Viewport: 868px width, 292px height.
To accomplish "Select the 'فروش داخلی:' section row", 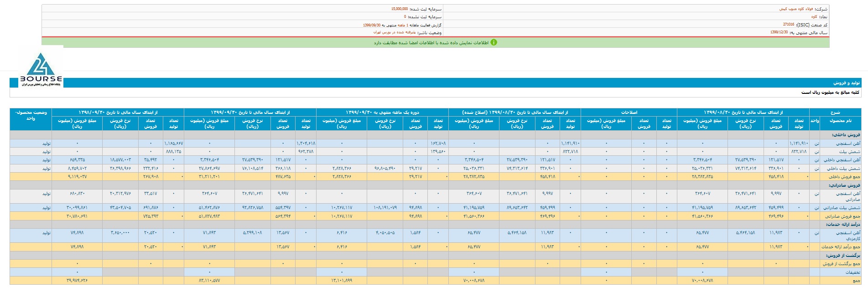I will pyautogui.click(x=436, y=135).
